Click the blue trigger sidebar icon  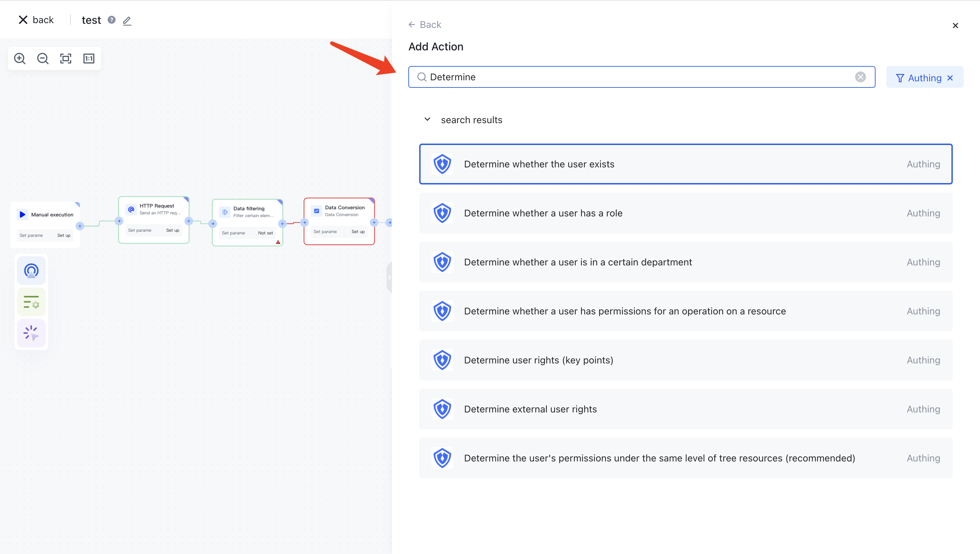click(x=31, y=271)
